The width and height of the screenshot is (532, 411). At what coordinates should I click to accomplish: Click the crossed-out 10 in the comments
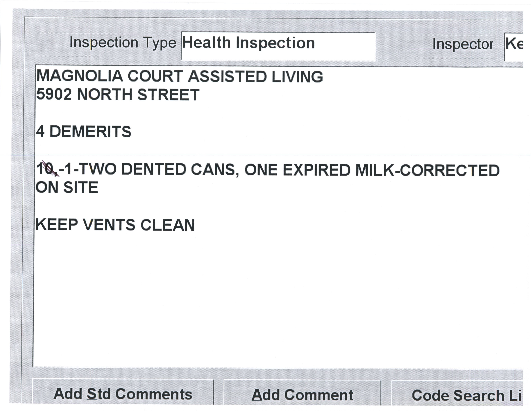[46, 169]
